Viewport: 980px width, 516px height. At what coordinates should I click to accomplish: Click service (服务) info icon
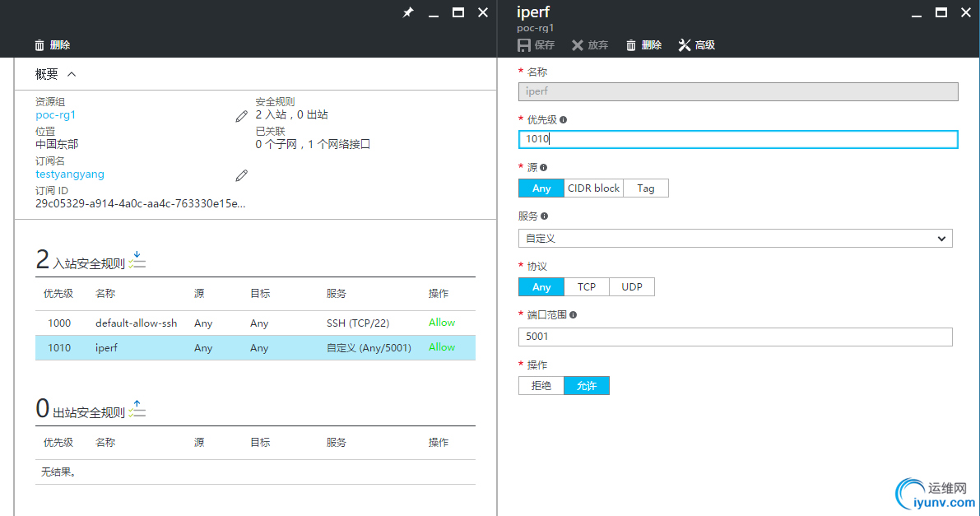[x=545, y=216]
